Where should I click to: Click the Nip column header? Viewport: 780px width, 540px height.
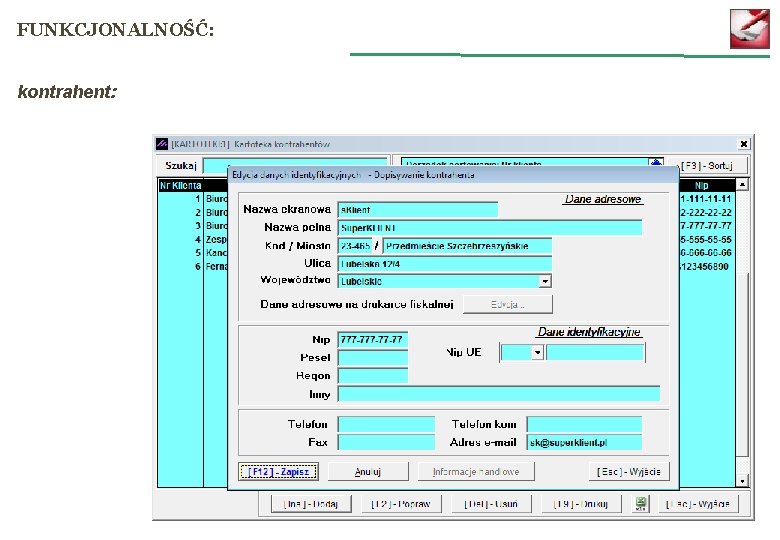click(x=701, y=185)
